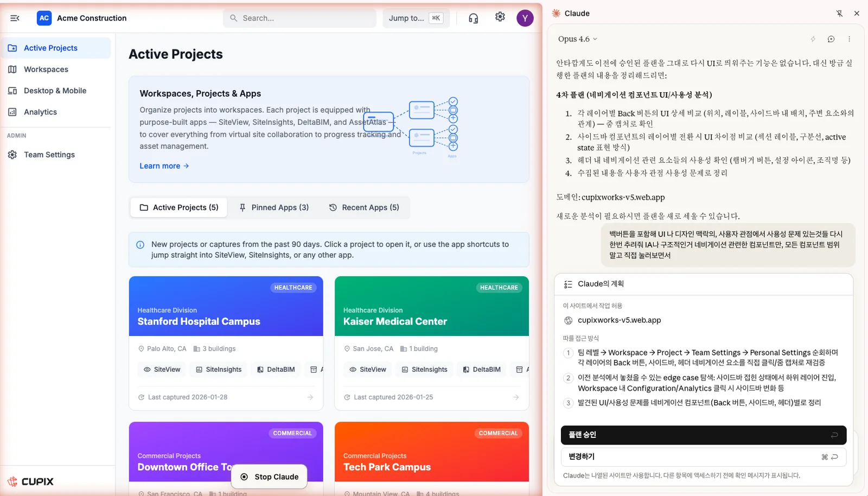868x496 pixels.
Task: Click the Claude panel pin icon
Action: [x=839, y=13]
